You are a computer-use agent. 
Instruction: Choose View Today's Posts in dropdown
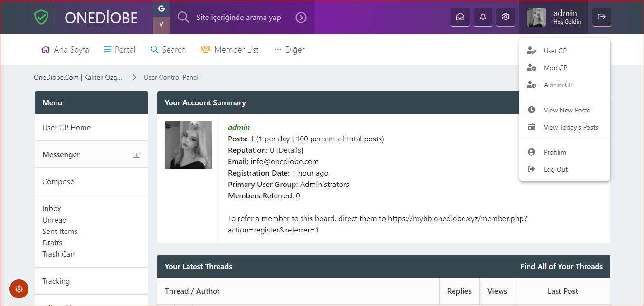pyautogui.click(x=570, y=127)
